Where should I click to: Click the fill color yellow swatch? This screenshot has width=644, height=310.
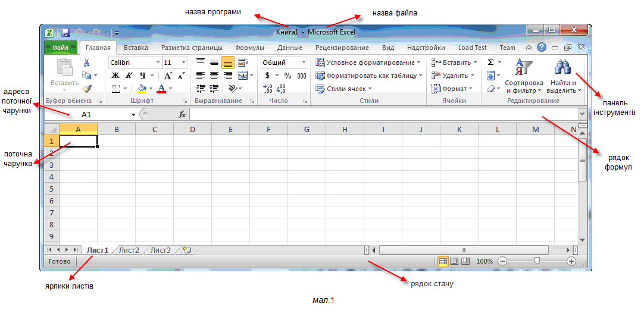coord(142,88)
